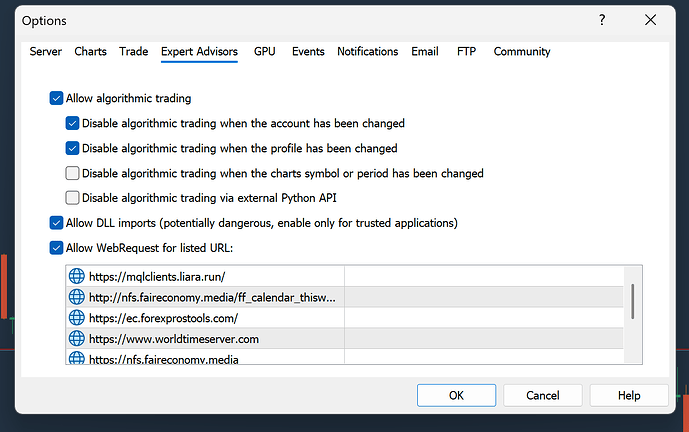Click the globe icon beside ec.forexprostools.com
The width and height of the screenshot is (689, 432).
click(76, 318)
